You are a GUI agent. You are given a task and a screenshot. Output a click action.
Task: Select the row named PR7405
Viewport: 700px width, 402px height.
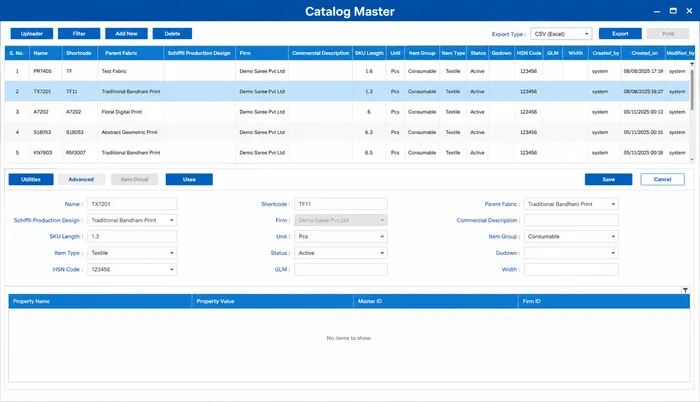point(347,71)
